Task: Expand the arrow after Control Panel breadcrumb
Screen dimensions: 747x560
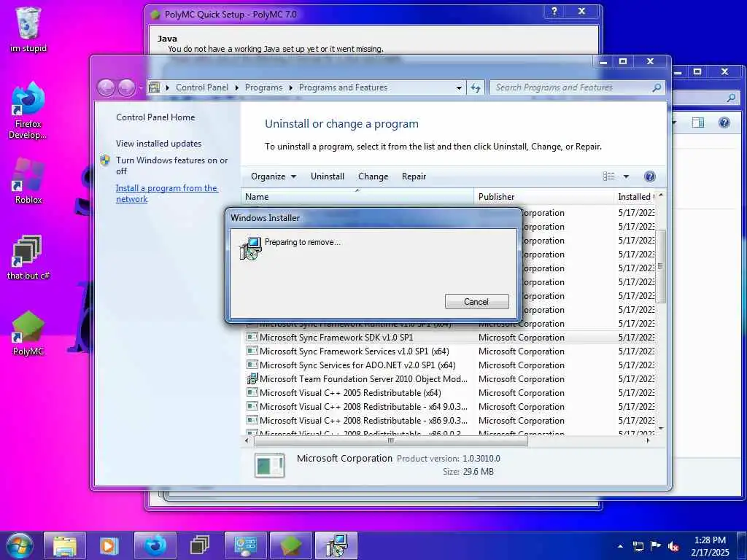Action: pos(237,87)
